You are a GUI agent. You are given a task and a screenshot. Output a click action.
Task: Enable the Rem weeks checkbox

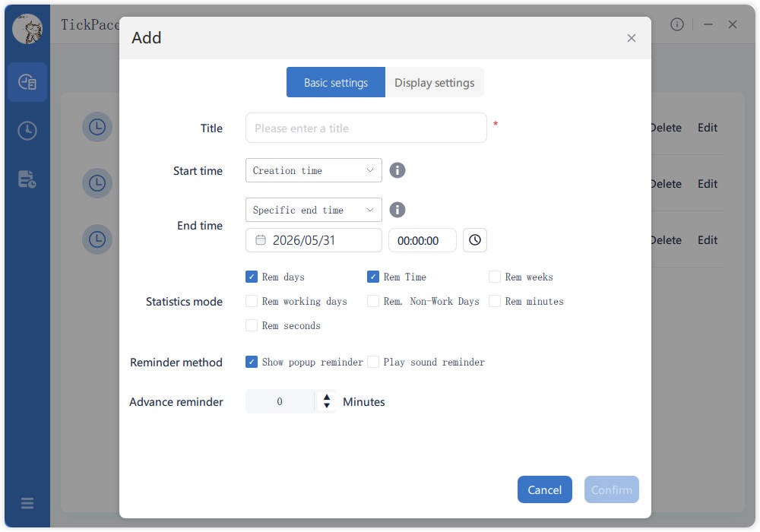pyautogui.click(x=495, y=277)
